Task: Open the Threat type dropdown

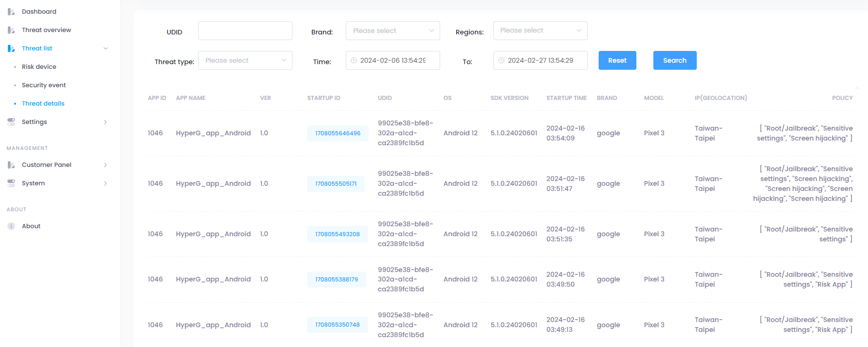Action: pyautogui.click(x=245, y=60)
